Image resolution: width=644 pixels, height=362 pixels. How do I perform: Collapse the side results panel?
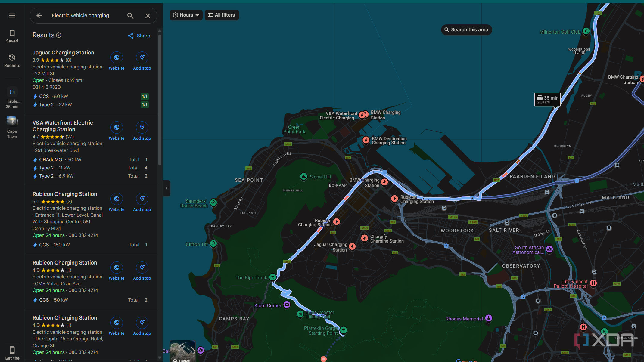[166, 188]
